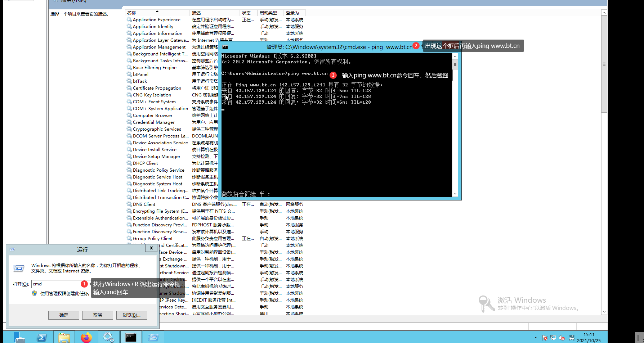Image resolution: width=644 pixels, height=343 pixels.
Task: Sort services by the 登录为 column header
Action: click(x=295, y=13)
